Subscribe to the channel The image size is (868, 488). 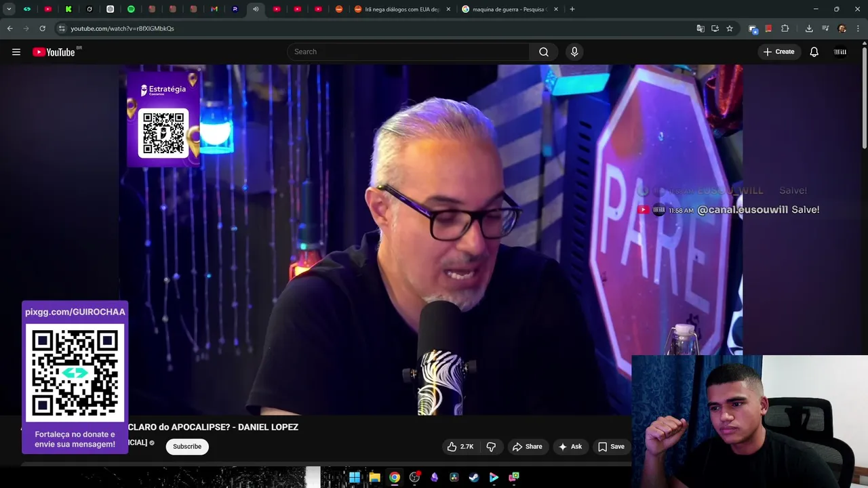pyautogui.click(x=187, y=447)
